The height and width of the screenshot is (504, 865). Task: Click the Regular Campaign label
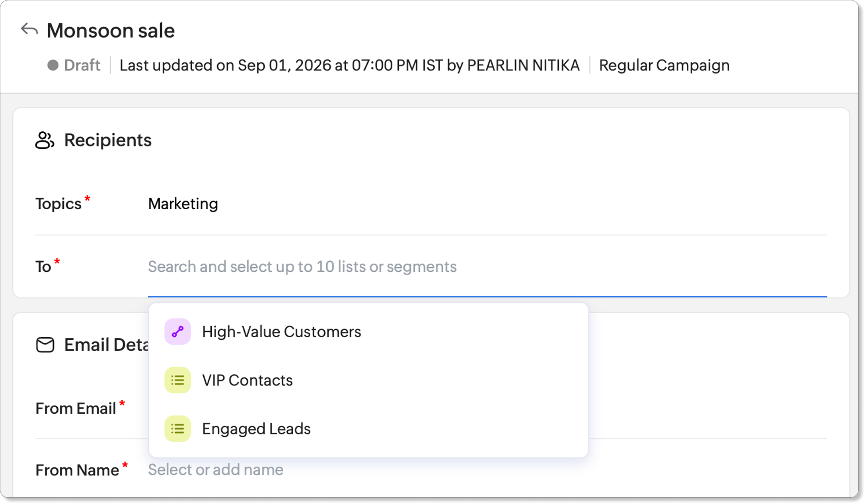(664, 65)
